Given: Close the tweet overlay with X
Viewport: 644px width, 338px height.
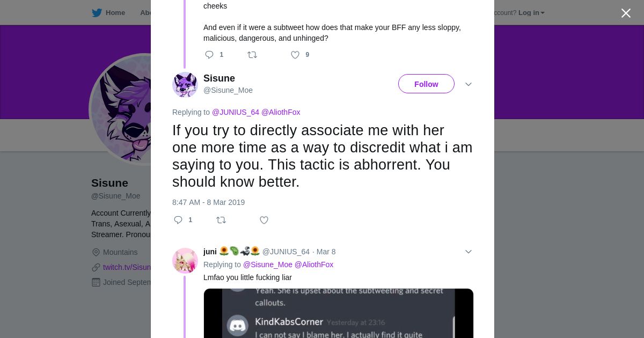Looking at the screenshot, I should coord(626,13).
